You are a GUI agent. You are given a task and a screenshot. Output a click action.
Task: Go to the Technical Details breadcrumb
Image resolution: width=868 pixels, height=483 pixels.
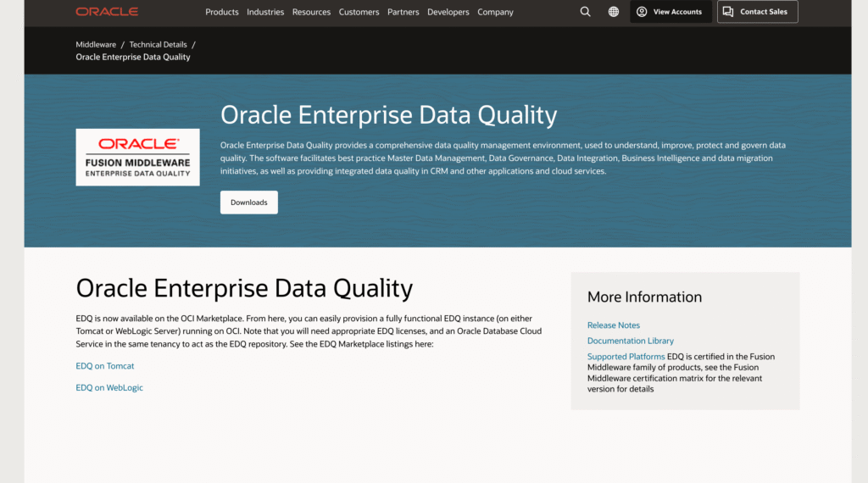[158, 44]
